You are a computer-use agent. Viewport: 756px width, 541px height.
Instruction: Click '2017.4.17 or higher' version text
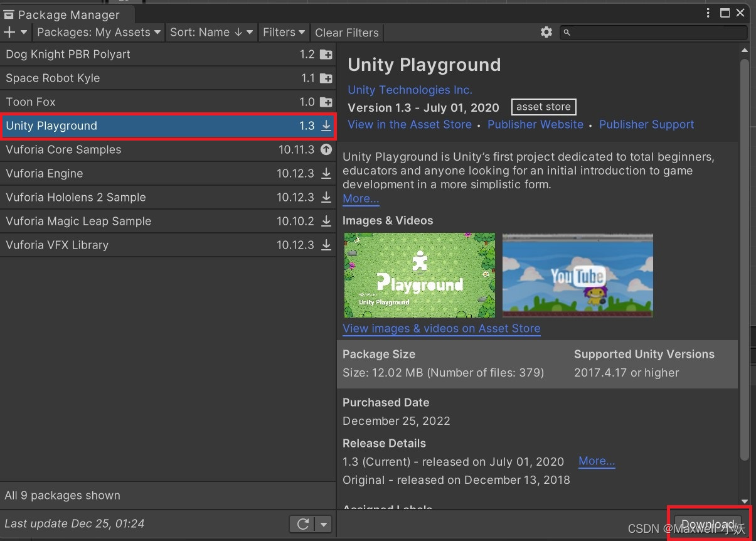(626, 373)
